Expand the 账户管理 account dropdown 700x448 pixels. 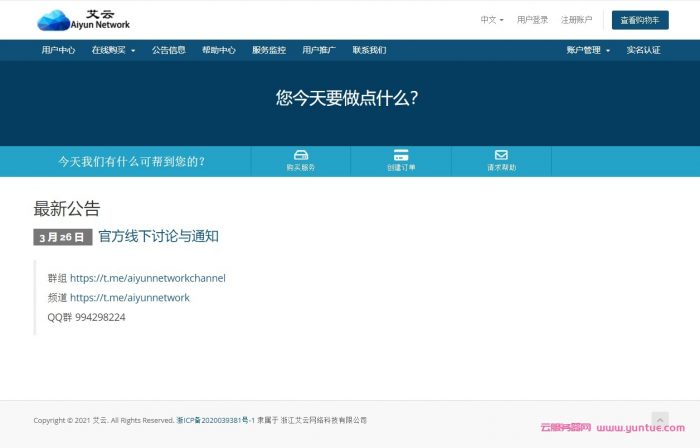click(x=588, y=50)
